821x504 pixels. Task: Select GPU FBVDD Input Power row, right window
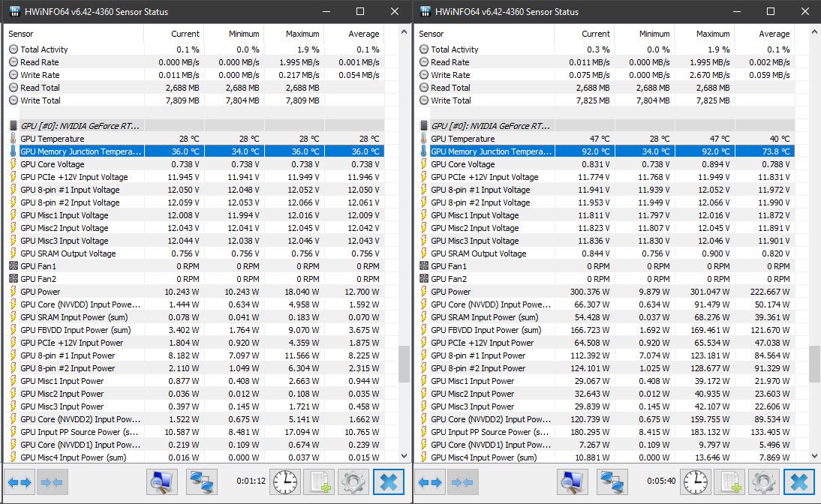607,330
